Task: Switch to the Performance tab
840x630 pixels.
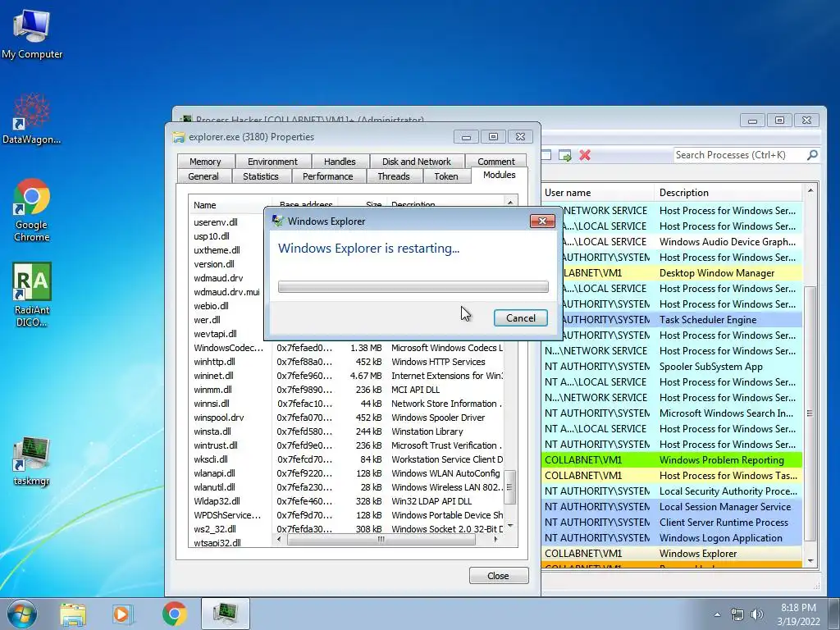Action: (328, 176)
